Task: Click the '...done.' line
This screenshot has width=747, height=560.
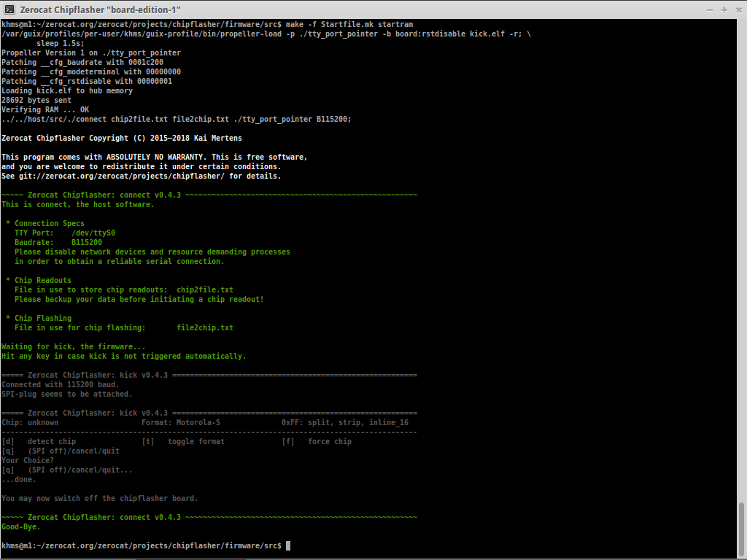Action: (19, 480)
